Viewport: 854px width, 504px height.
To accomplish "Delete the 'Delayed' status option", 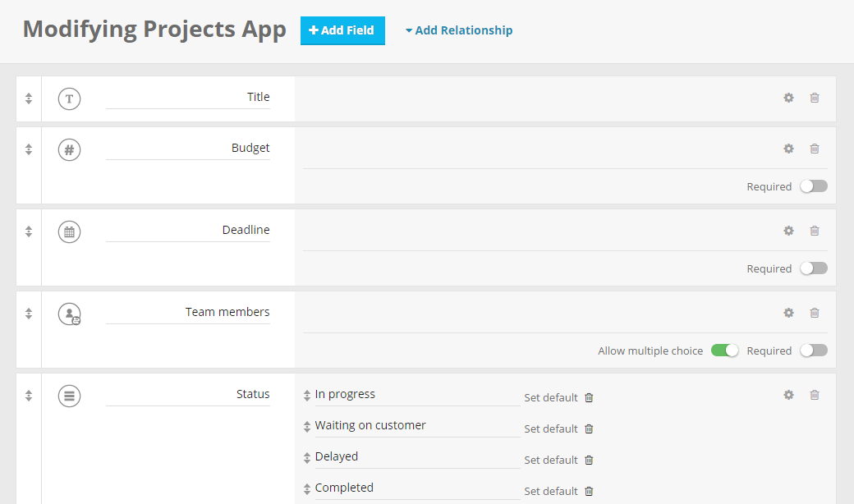I will point(589,460).
